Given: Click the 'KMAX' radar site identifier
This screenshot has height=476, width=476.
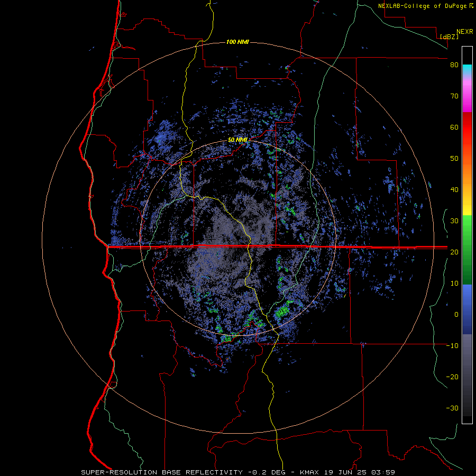Looking at the screenshot, I should coord(309,472).
